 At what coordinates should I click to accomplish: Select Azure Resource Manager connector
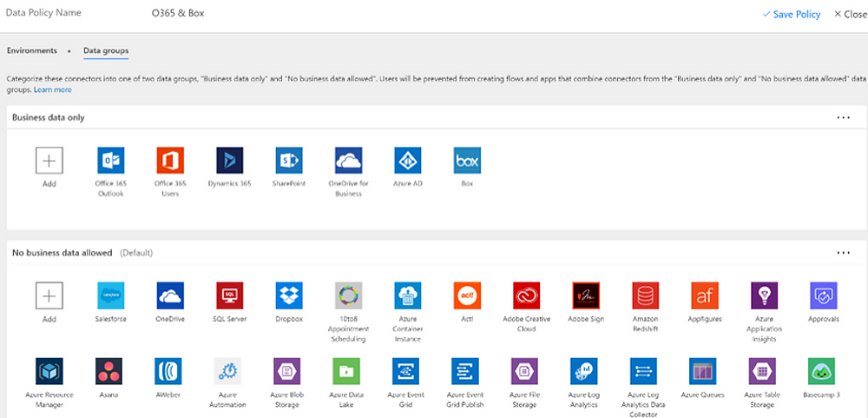49,371
